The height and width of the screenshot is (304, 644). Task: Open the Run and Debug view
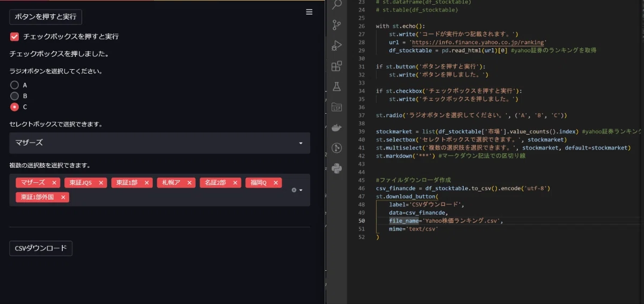(337, 46)
